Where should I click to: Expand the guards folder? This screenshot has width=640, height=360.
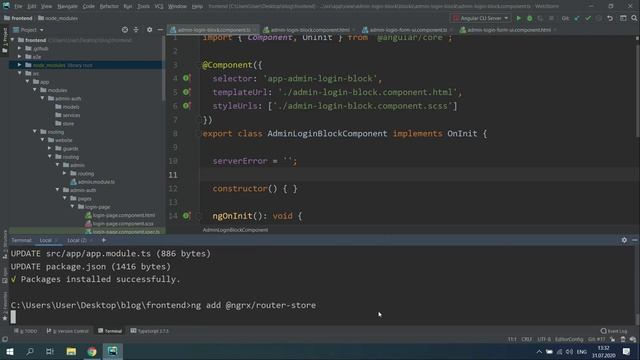pyautogui.click(x=50, y=148)
